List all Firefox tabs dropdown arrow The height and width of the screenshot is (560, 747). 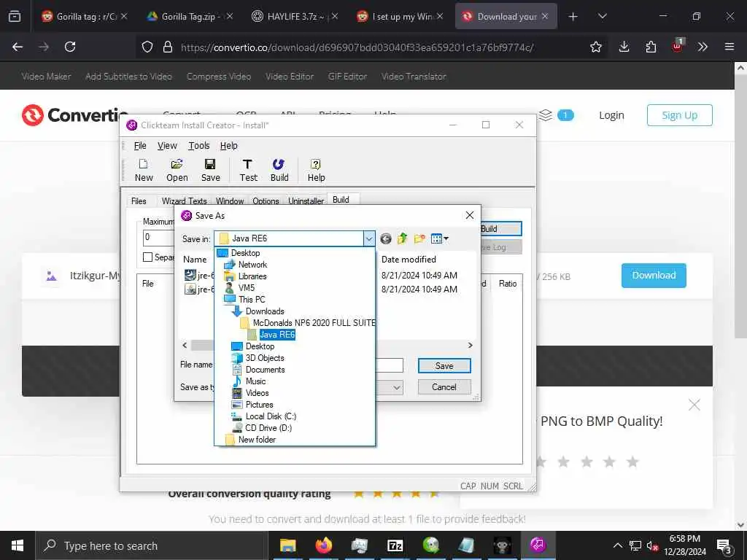602,16
